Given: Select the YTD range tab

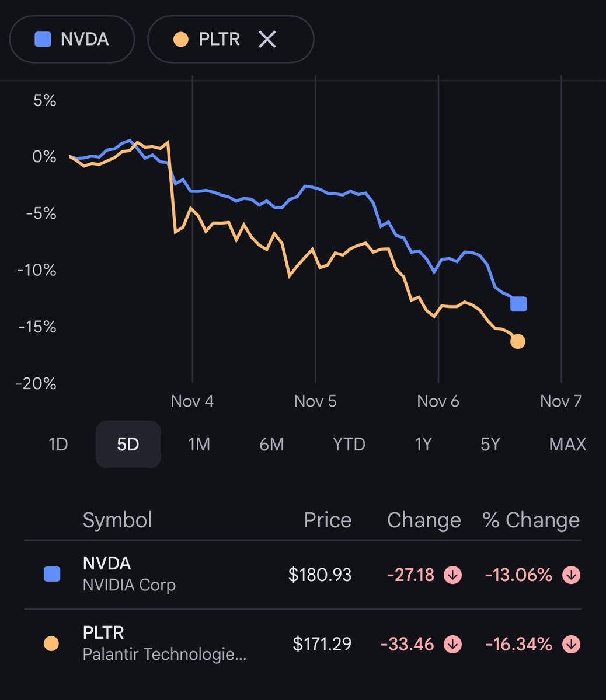Looking at the screenshot, I should point(349,444).
